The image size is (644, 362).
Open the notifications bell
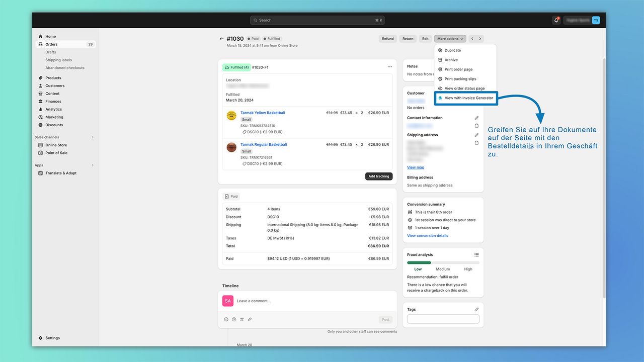pos(556,20)
